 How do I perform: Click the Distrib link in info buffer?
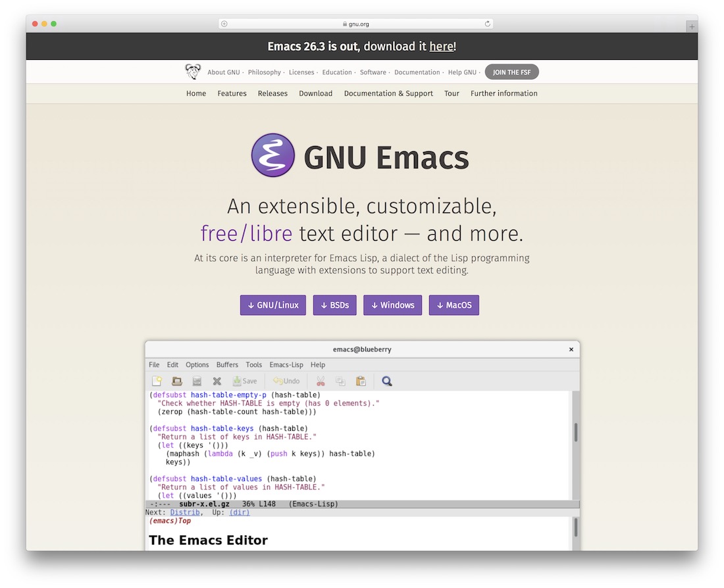click(x=185, y=512)
